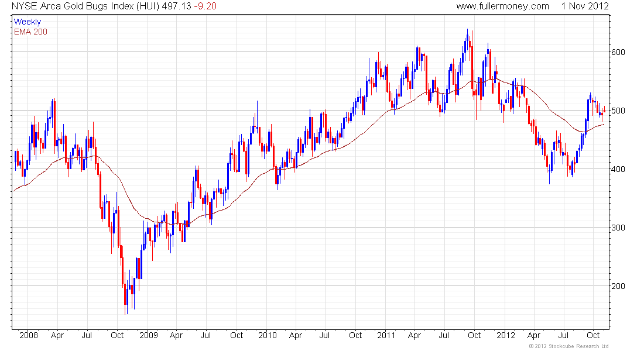Click the 200 price axis label
Screen dimensions: 644x351
(618, 286)
